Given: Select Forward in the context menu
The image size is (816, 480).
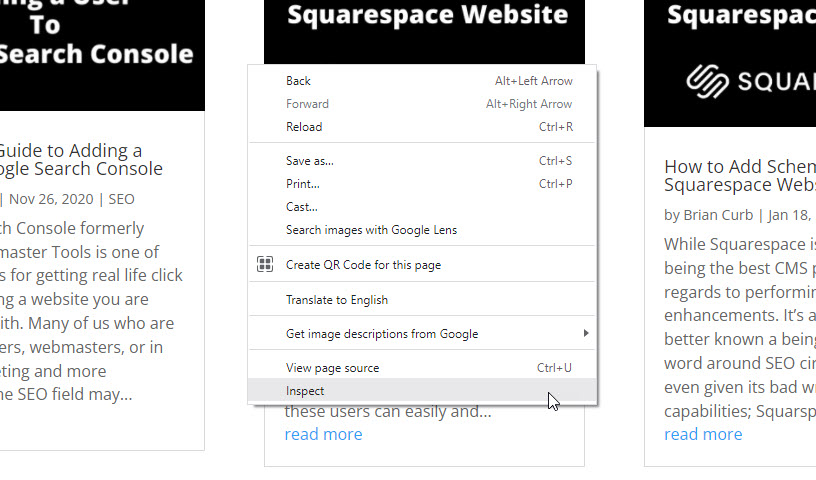Looking at the screenshot, I should tap(422, 104).
